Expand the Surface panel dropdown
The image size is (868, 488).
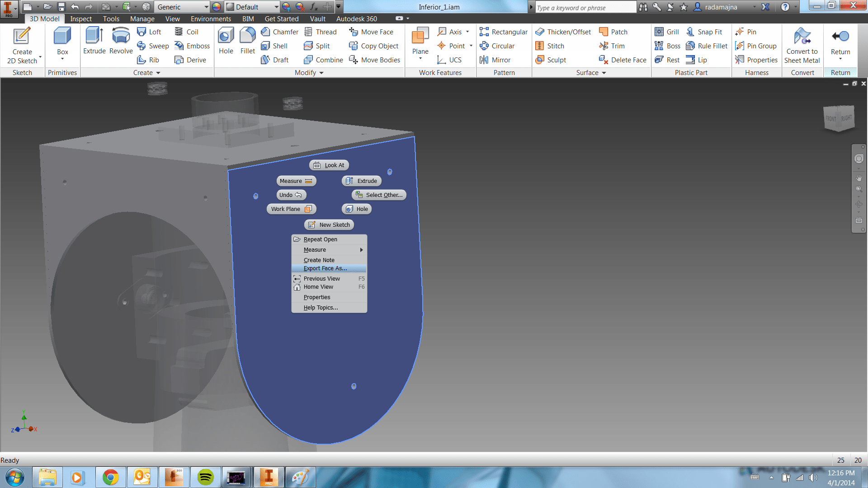(604, 73)
